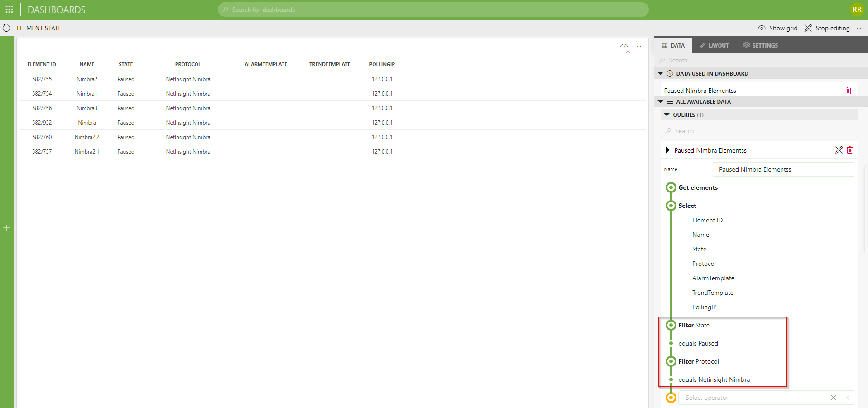Select the PollingIP column entry
868x408 pixels.
pyautogui.click(x=704, y=307)
